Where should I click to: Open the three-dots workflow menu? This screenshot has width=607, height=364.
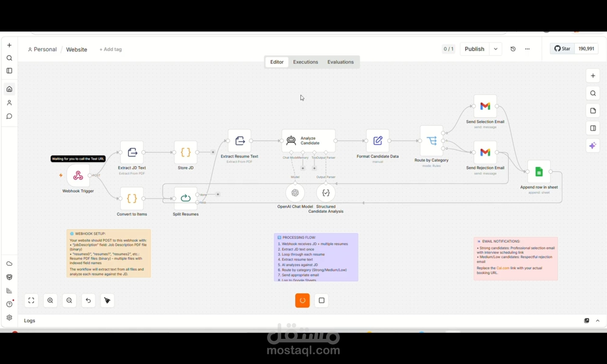pos(527,49)
